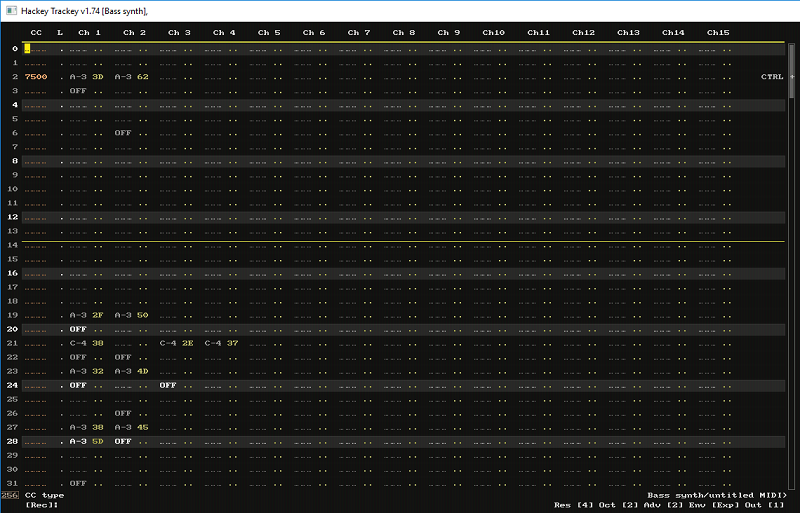Click the Ch 9 column header
Image resolution: width=800 pixels, height=513 pixels.
coord(448,32)
